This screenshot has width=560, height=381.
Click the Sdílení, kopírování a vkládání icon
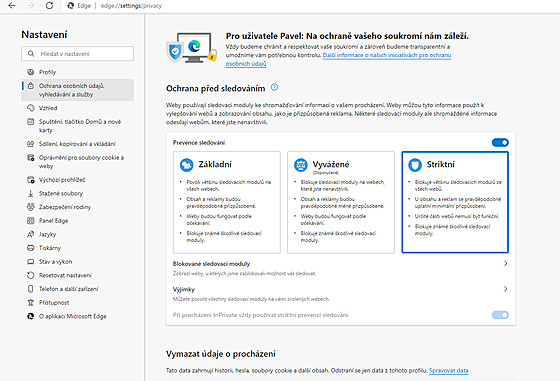pyautogui.click(x=31, y=144)
